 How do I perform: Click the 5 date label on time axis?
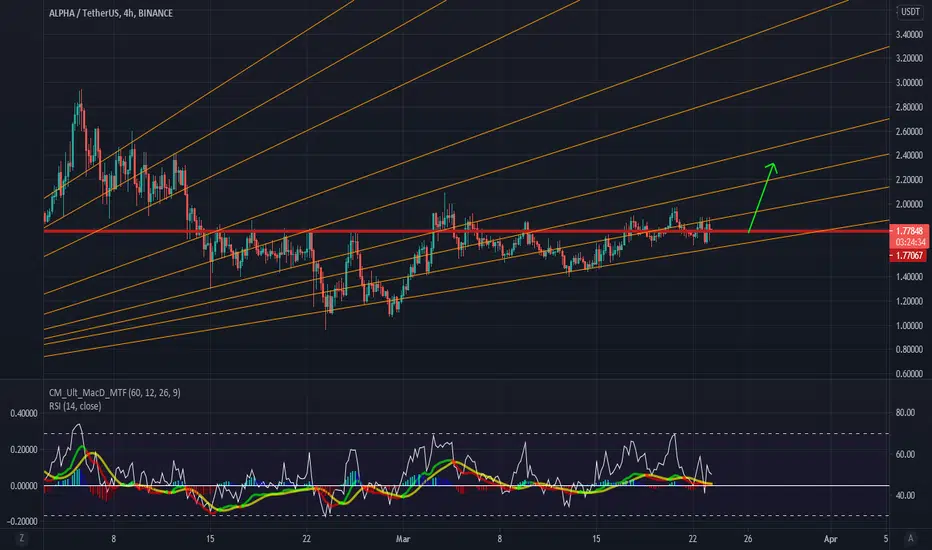(x=886, y=539)
